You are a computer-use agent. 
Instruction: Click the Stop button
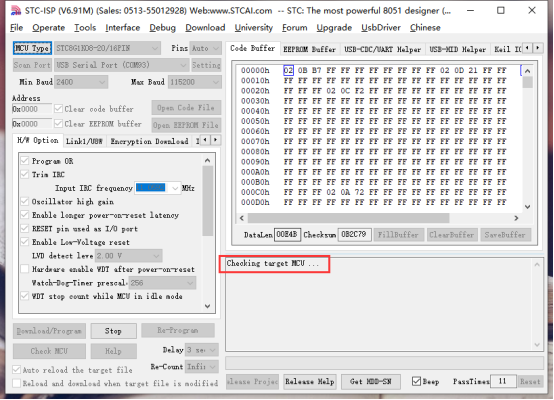pyautogui.click(x=113, y=331)
